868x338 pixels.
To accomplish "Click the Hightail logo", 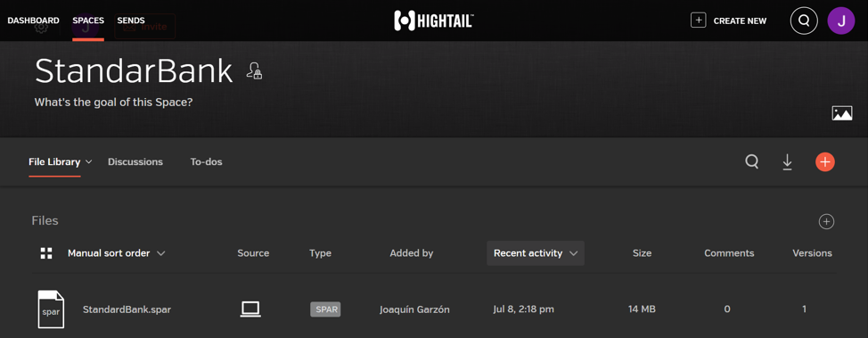I will tap(433, 21).
